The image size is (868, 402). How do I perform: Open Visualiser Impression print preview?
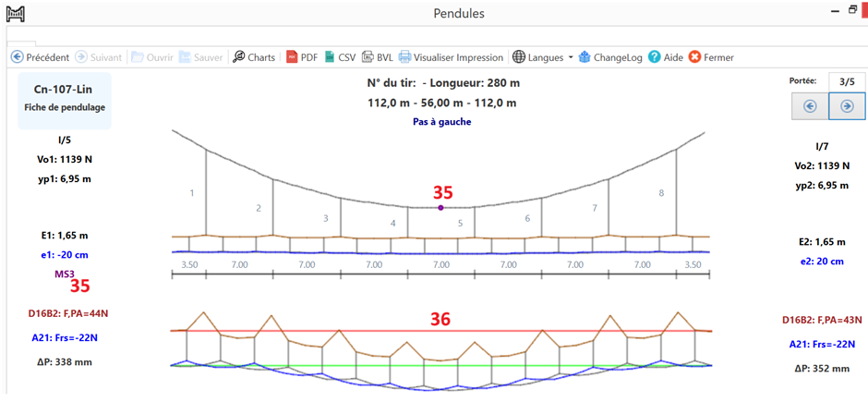click(451, 57)
